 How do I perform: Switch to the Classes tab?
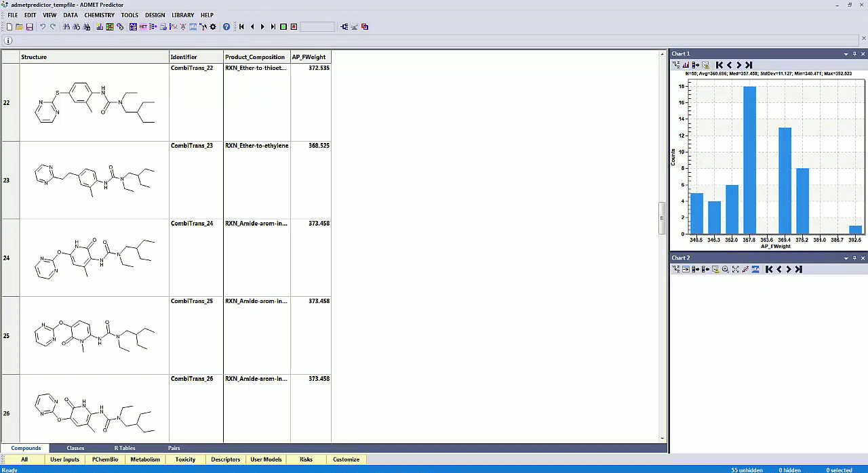pos(75,448)
